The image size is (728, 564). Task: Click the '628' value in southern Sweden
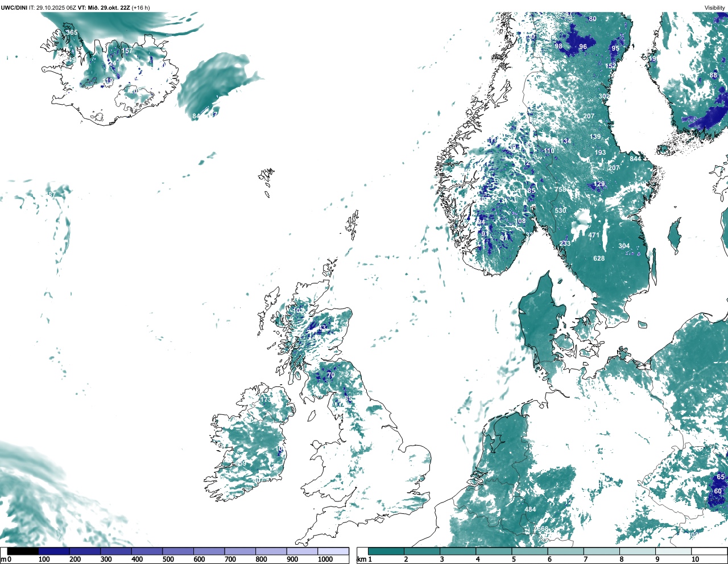(599, 258)
